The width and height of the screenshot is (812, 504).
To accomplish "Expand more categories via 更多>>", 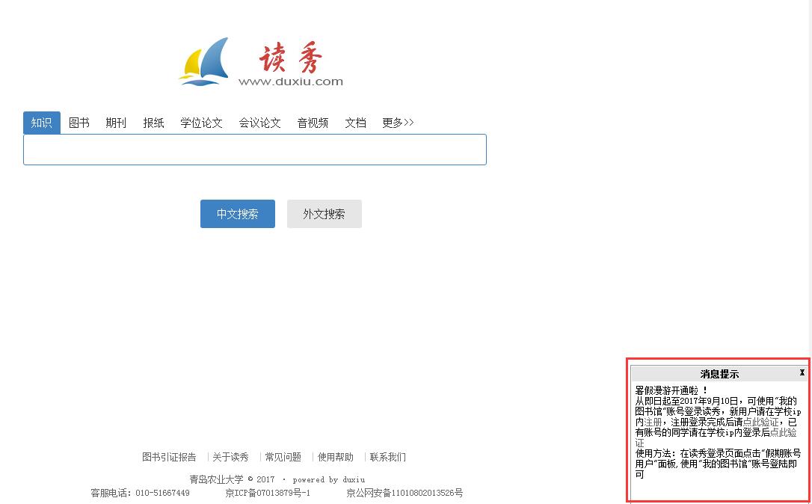I will tap(398, 123).
